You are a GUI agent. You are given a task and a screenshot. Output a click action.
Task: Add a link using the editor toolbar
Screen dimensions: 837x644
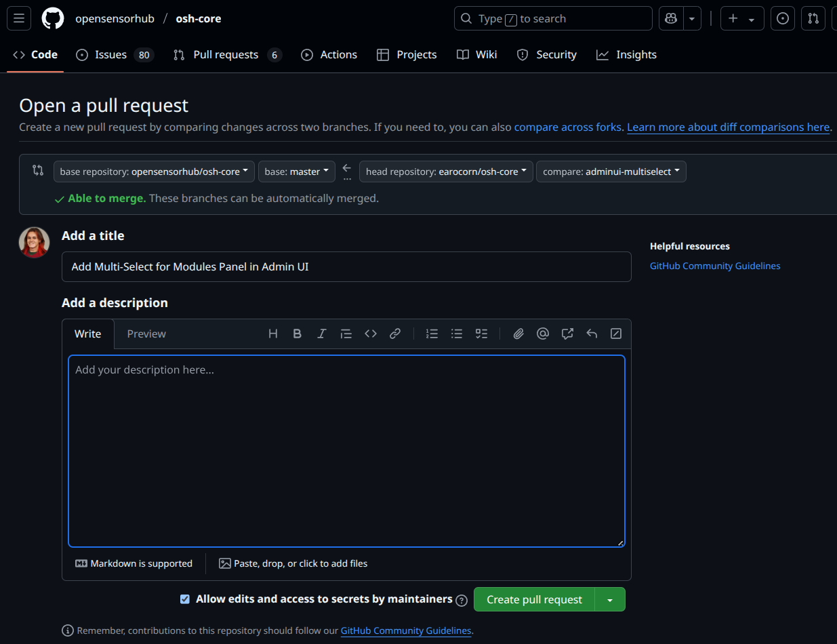click(x=395, y=334)
